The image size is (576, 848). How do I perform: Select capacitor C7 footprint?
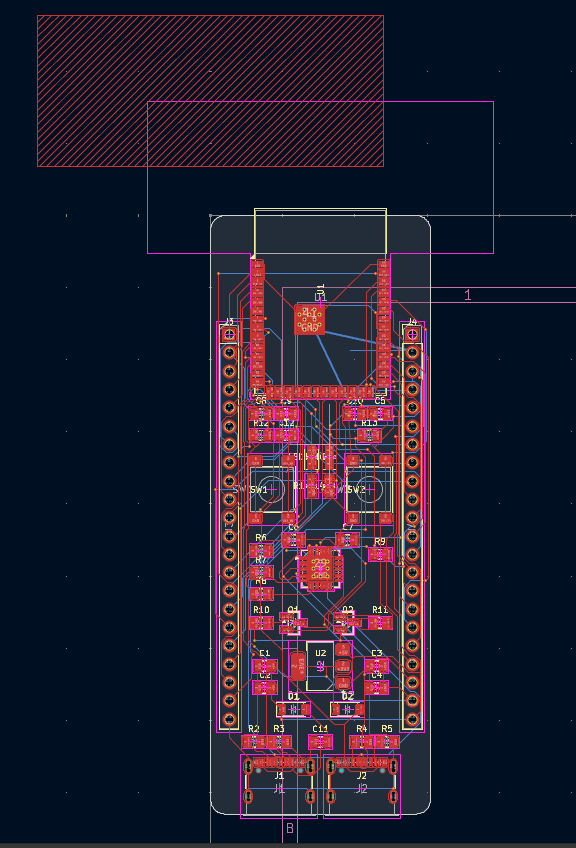[x=348, y=540]
